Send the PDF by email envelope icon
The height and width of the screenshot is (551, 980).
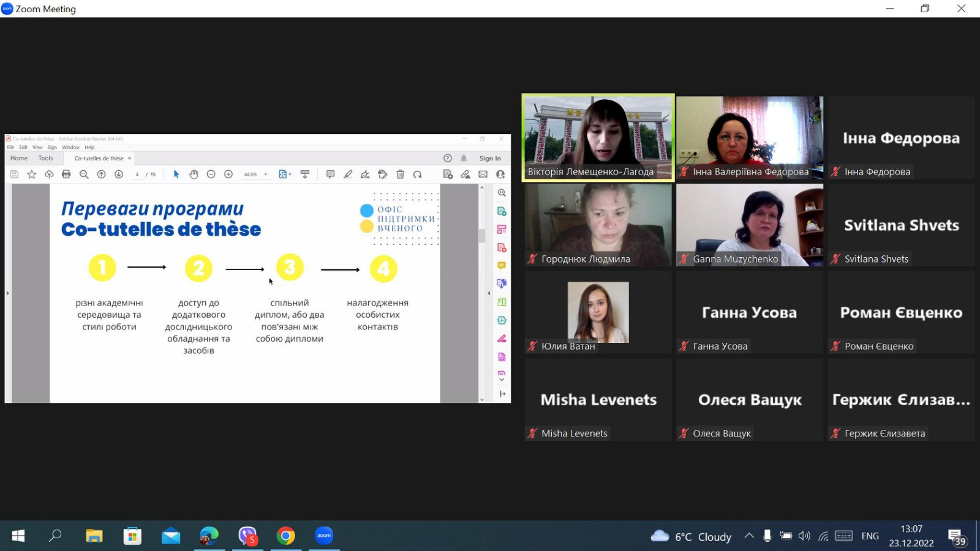click(483, 174)
